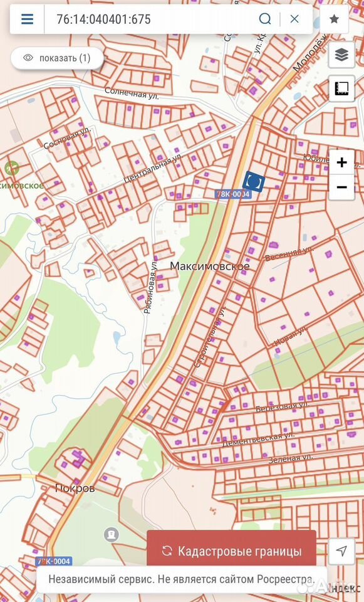This screenshot has height=602, width=364.
Task: Clear the search field with X
Action: coord(294,19)
